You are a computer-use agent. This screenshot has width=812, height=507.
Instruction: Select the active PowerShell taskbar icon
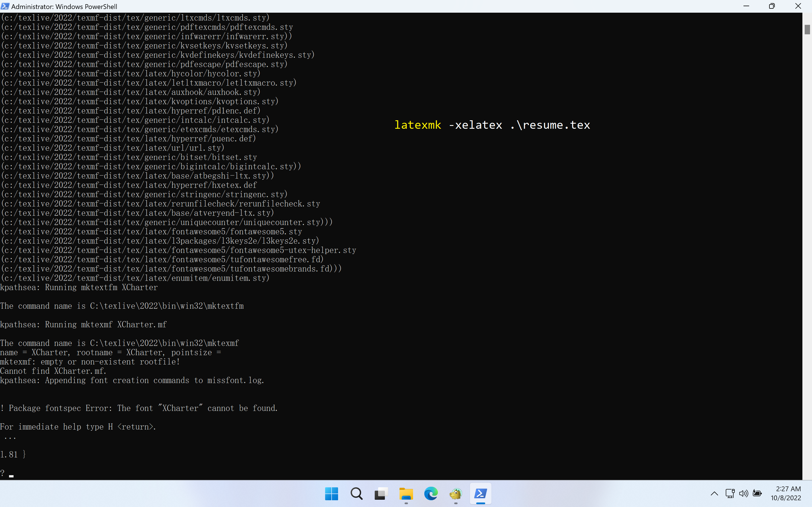coord(481,493)
